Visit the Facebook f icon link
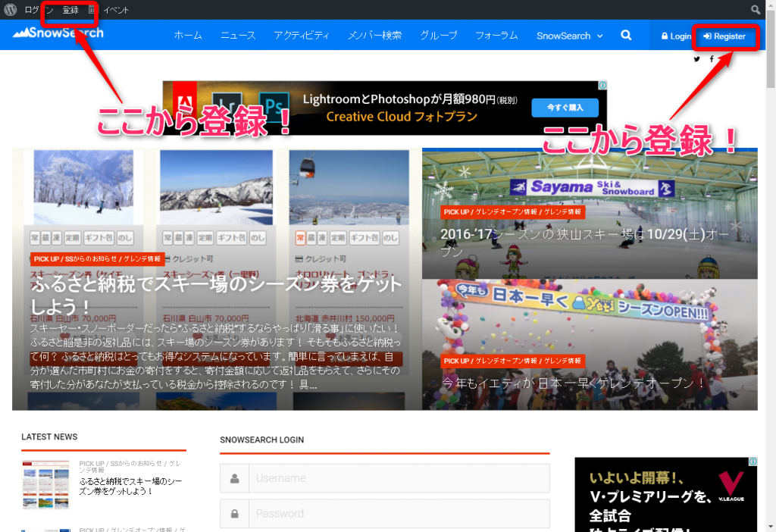The image size is (776, 532). pos(712,59)
